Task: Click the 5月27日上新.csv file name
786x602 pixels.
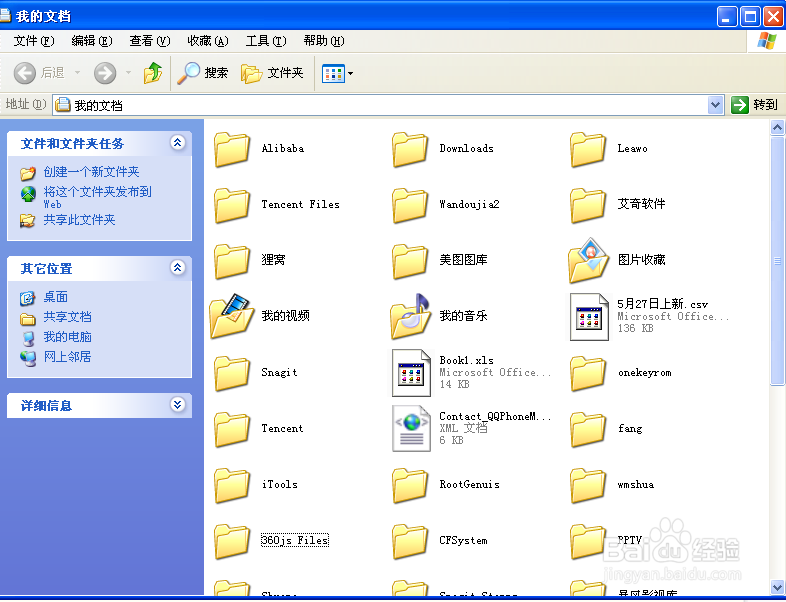Action: tap(662, 304)
